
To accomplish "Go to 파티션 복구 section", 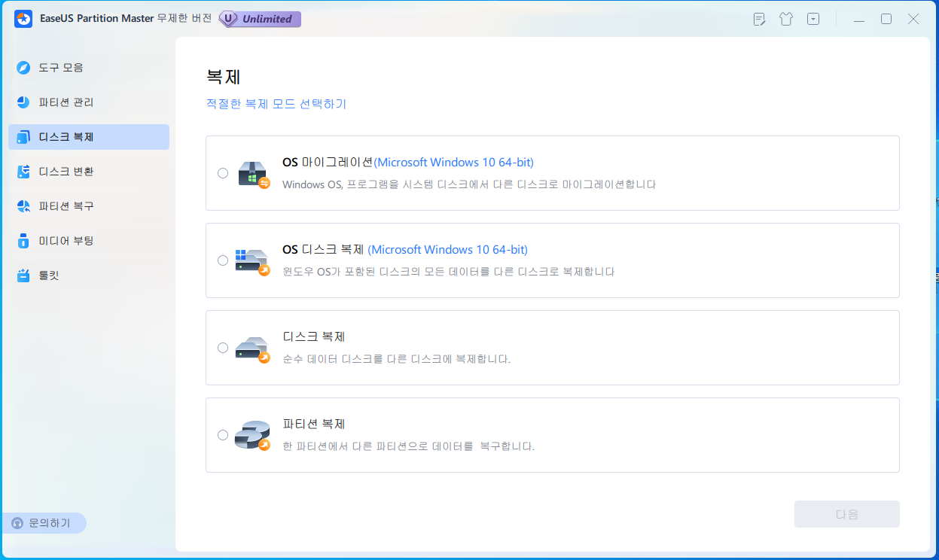I will click(89, 206).
